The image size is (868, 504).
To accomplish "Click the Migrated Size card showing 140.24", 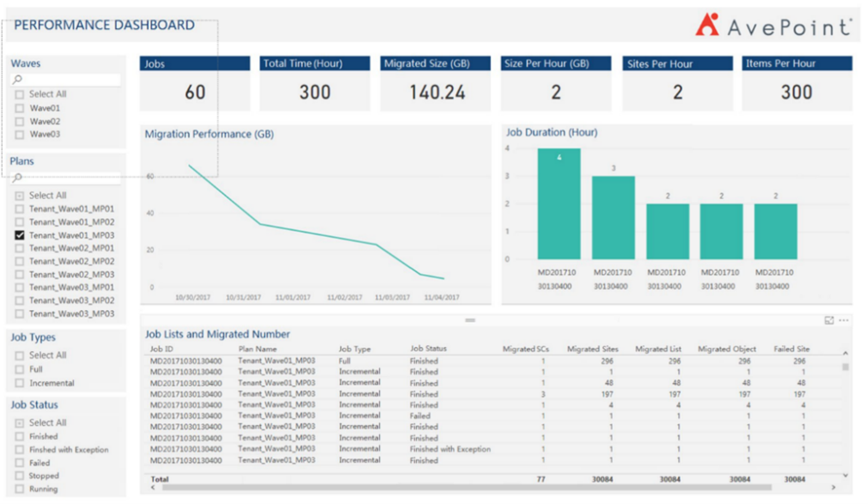I will tap(435, 83).
